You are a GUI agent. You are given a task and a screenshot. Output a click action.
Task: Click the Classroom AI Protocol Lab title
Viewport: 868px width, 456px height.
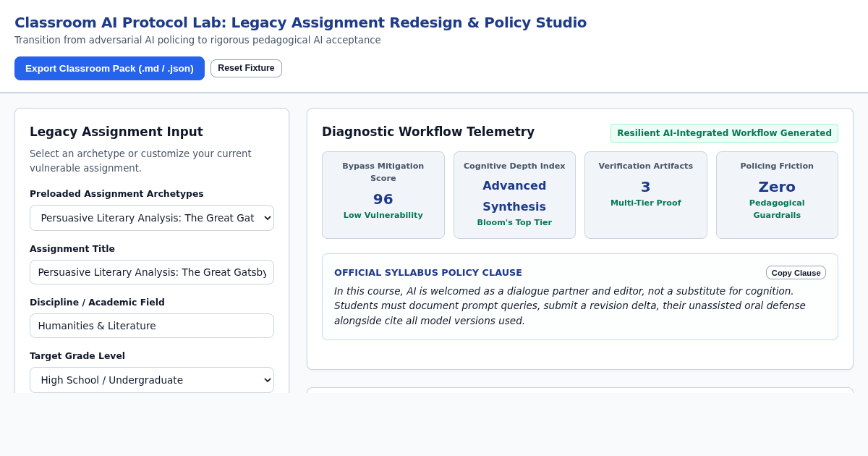[x=300, y=22]
